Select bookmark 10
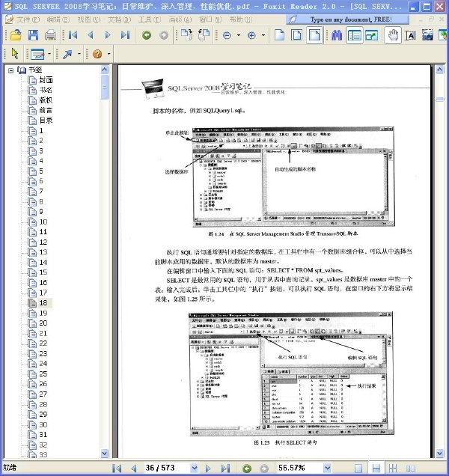 [43, 222]
